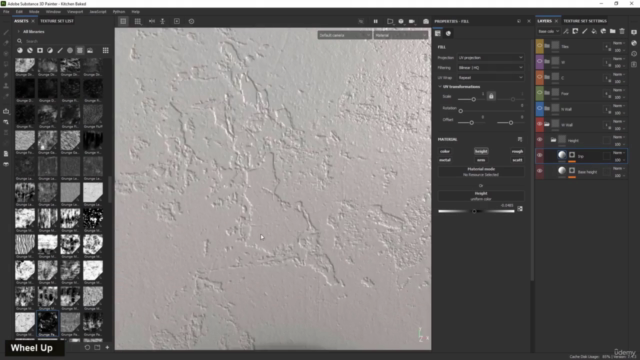Viewport: 640px width, 360px height.
Task: Select the Environment maps filter icon
Action: coord(90,50)
